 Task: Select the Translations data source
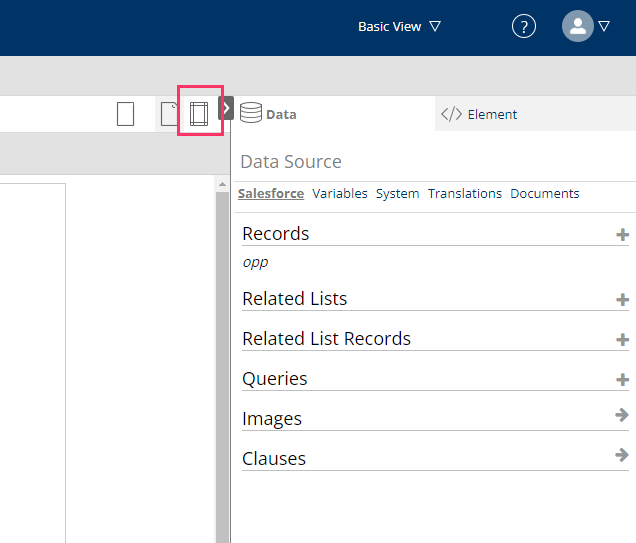[x=465, y=193]
